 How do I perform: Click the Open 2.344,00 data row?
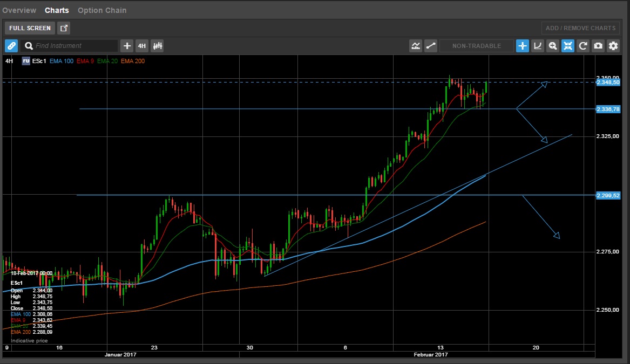point(31,291)
